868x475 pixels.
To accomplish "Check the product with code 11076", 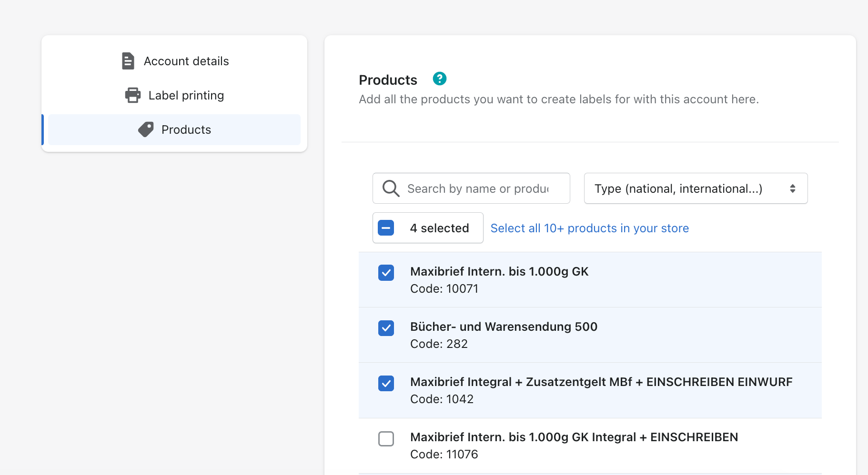I will point(386,438).
